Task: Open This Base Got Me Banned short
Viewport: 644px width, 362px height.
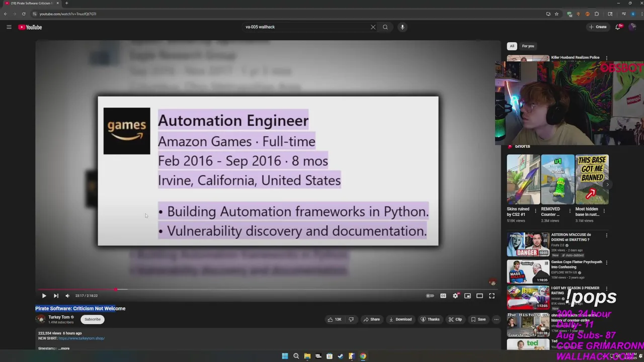Action: pyautogui.click(x=592, y=179)
